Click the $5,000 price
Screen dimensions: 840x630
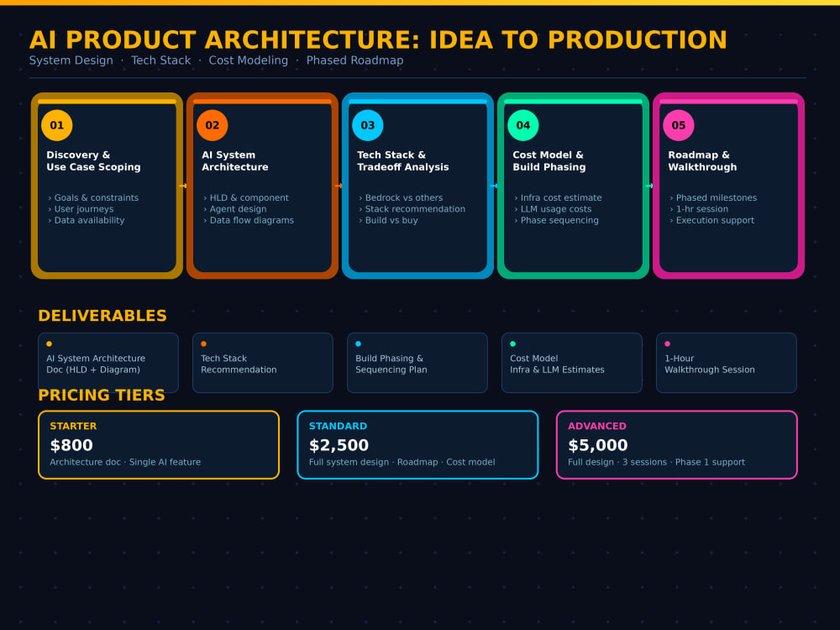tap(598, 445)
